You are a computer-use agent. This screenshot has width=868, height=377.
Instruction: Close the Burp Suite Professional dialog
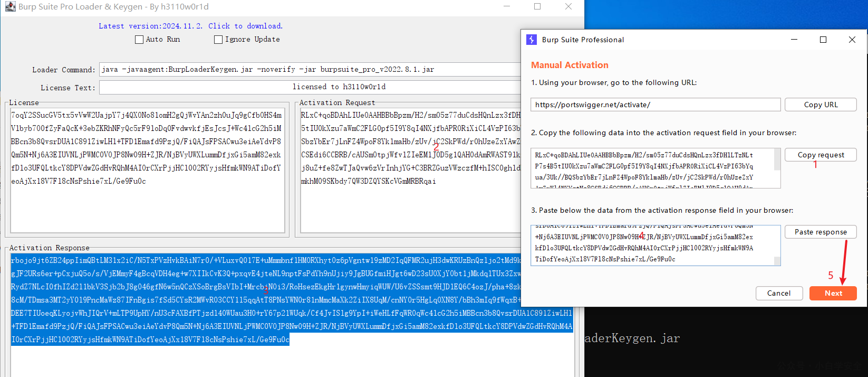pos(852,40)
